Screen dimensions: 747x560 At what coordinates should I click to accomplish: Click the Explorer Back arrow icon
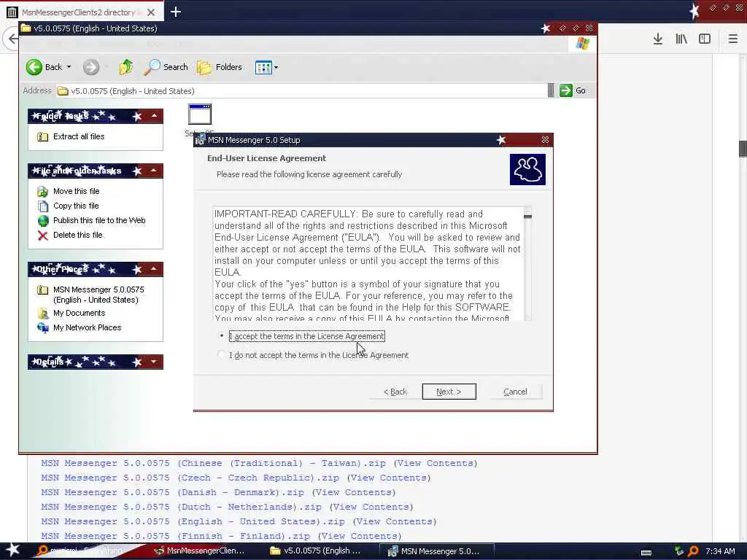point(34,67)
